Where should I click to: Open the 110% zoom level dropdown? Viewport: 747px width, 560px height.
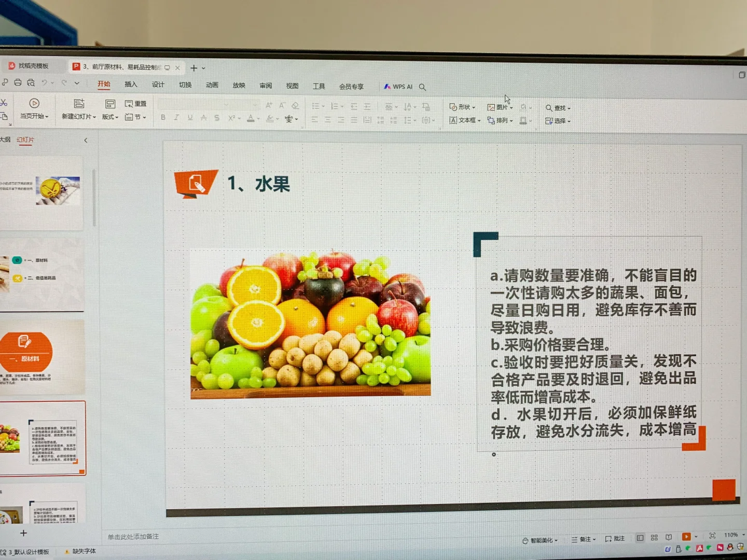pos(733,535)
